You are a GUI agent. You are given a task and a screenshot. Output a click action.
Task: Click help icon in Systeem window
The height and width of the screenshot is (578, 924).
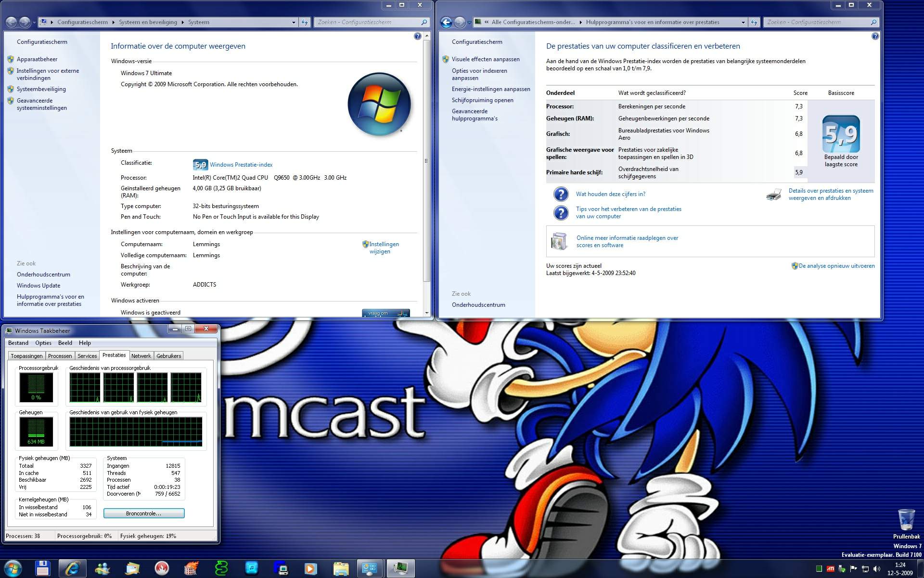tap(417, 36)
